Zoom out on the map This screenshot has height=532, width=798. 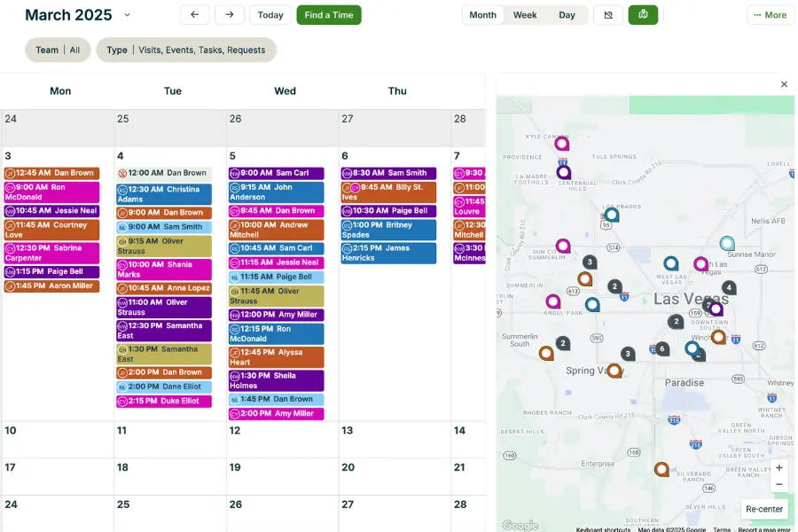pyautogui.click(x=779, y=485)
